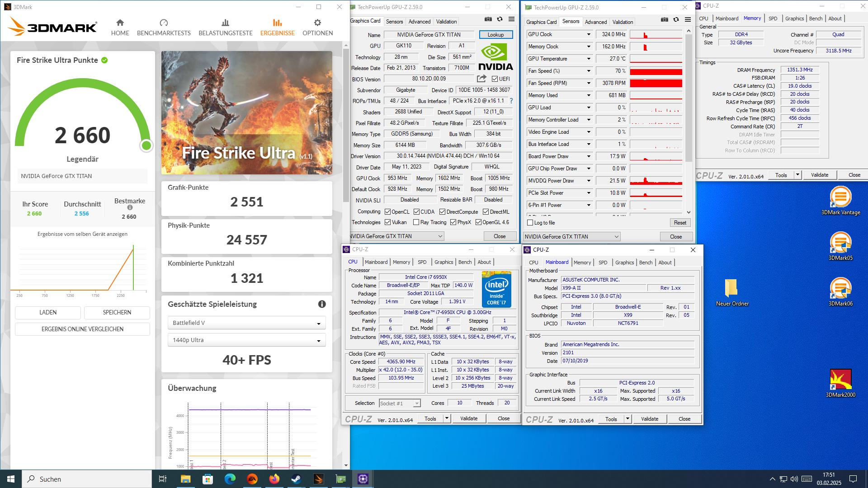Toggle PhysX checkbox in GPU-Z
Viewport: 868px width, 488px height.
click(453, 222)
